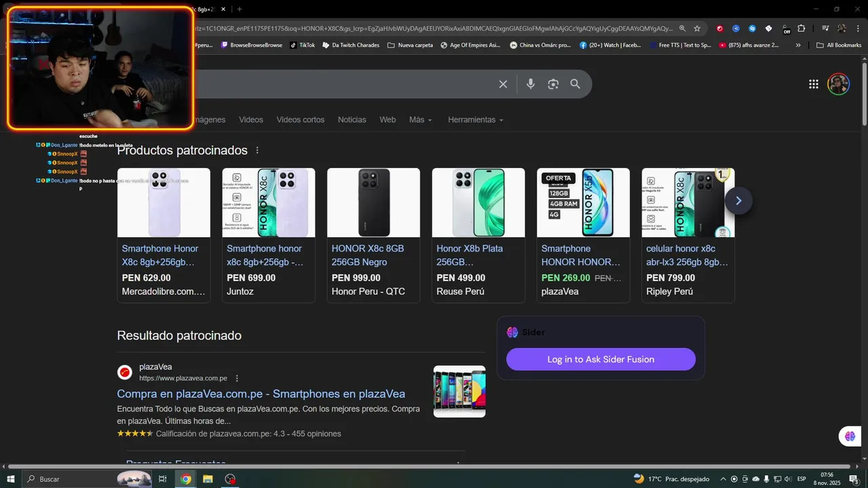Open sponsored products options menu
This screenshot has height=488, width=868.
257,150
